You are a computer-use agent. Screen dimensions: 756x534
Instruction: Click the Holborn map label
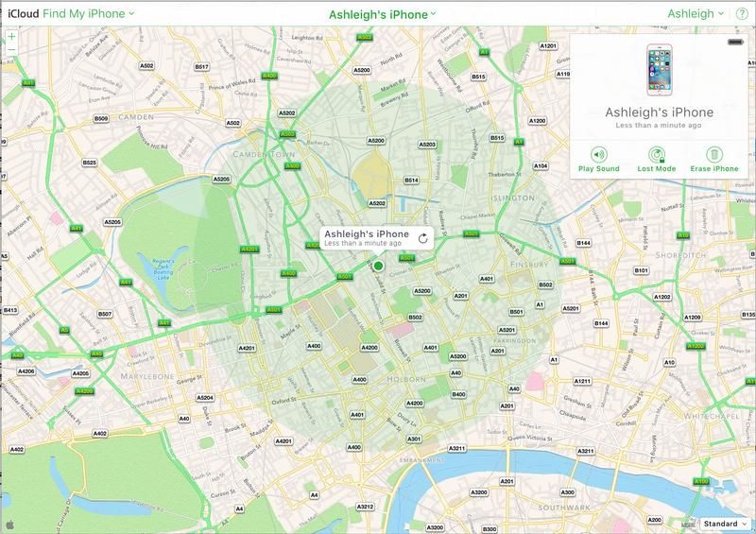406,379
